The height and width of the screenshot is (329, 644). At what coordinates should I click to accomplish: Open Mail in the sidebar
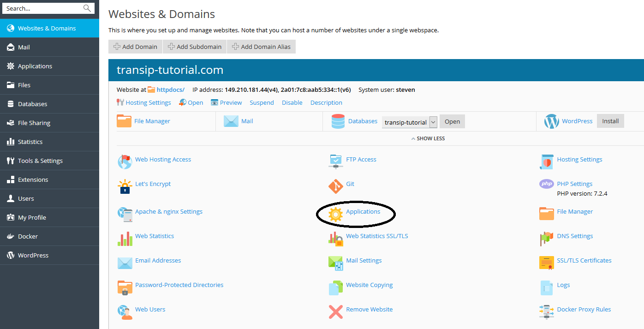(49, 47)
